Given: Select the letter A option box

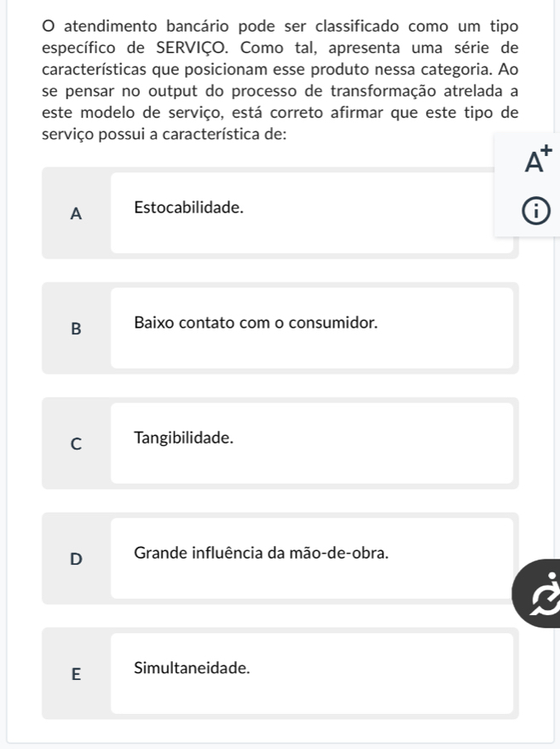Looking at the screenshot, I should [77, 214].
